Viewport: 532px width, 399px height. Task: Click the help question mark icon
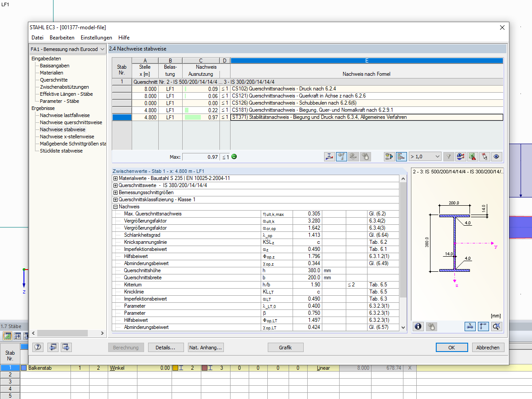tap(38, 348)
